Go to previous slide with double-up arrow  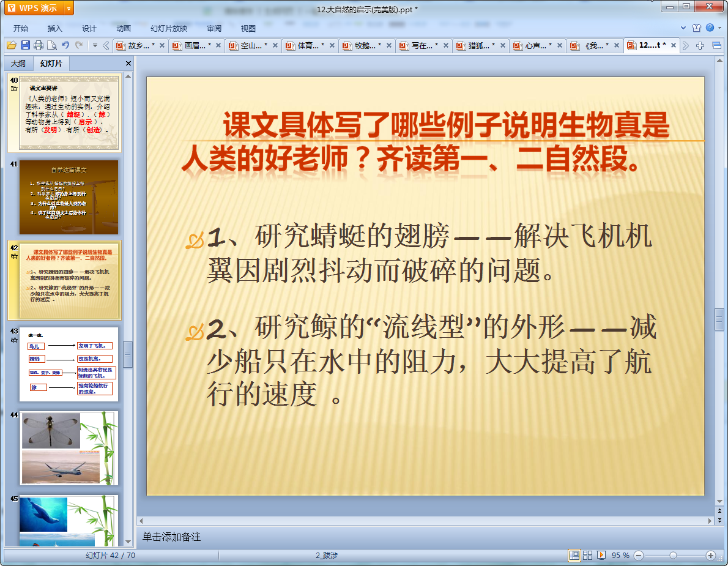[x=719, y=511]
